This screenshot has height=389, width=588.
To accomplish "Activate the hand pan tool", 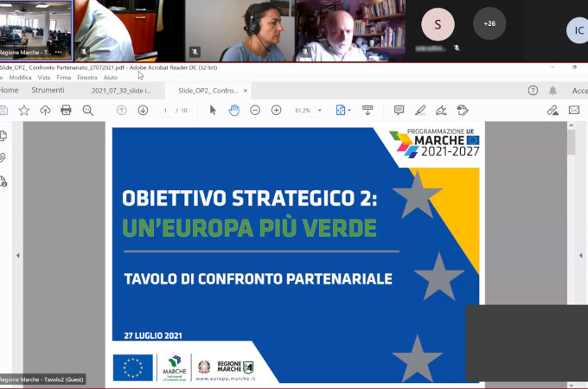I will [234, 110].
